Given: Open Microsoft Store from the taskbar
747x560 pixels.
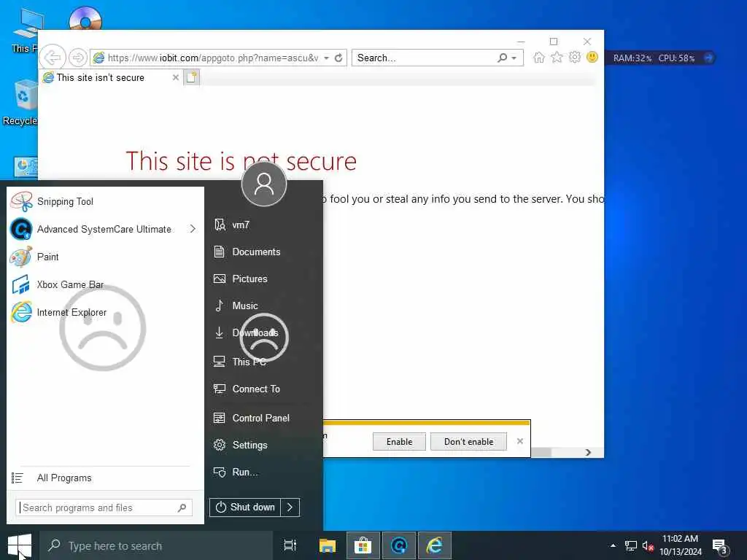Looking at the screenshot, I should (363, 545).
